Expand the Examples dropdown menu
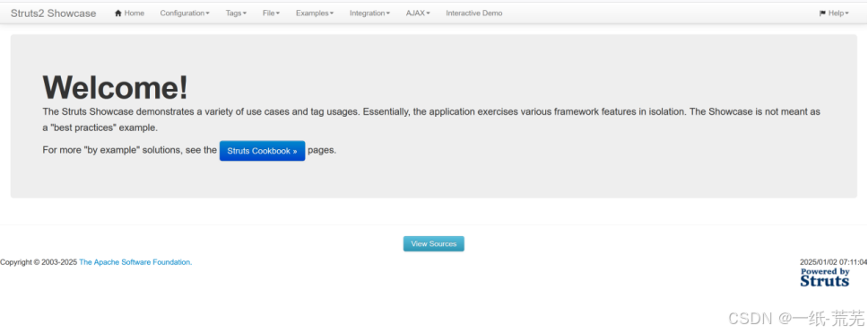Image resolution: width=868 pixels, height=334 pixels. (x=315, y=13)
